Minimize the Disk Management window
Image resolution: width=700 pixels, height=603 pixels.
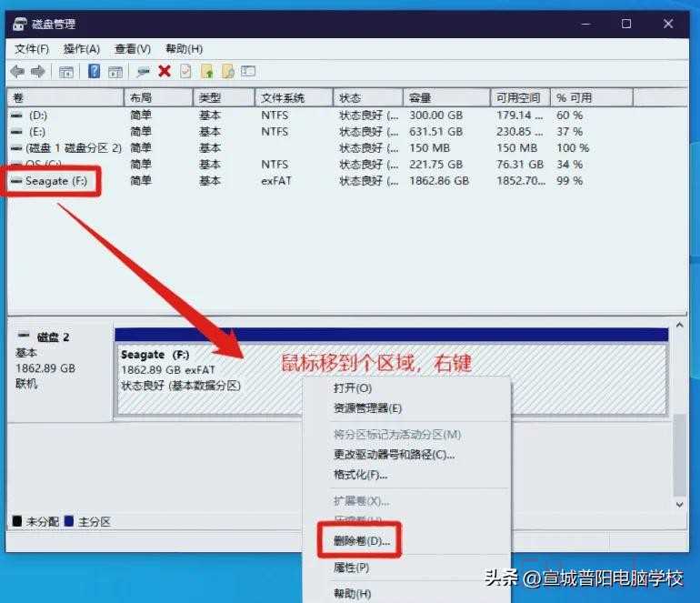click(585, 24)
